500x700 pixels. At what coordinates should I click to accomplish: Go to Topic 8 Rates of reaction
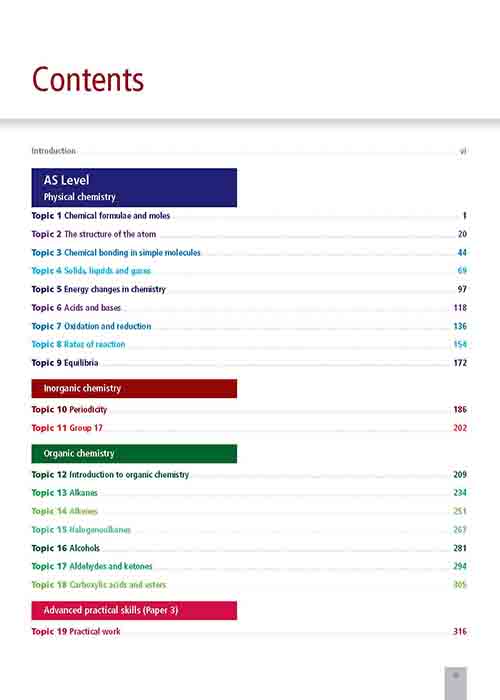[249, 344]
